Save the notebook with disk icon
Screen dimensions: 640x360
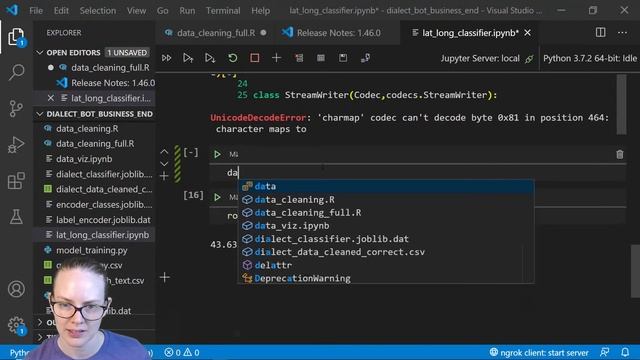(x=343, y=58)
